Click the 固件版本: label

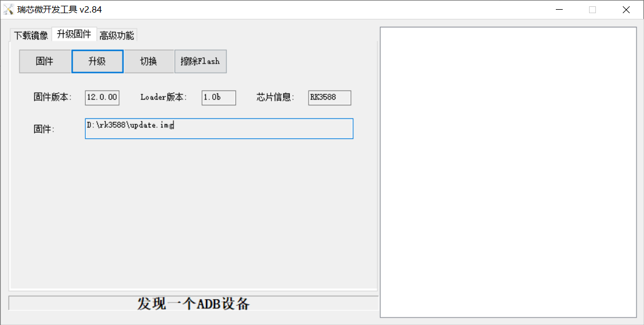point(53,98)
